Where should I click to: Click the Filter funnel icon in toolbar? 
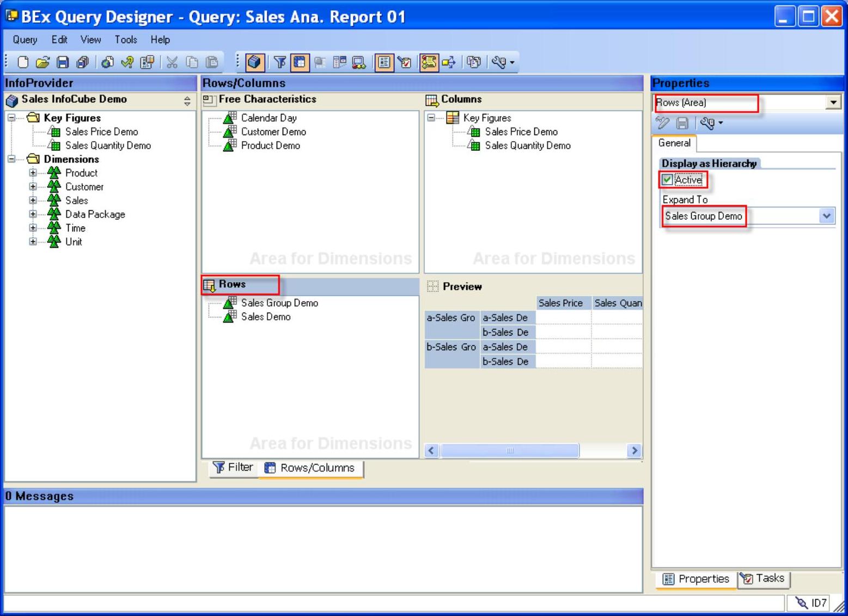point(279,62)
